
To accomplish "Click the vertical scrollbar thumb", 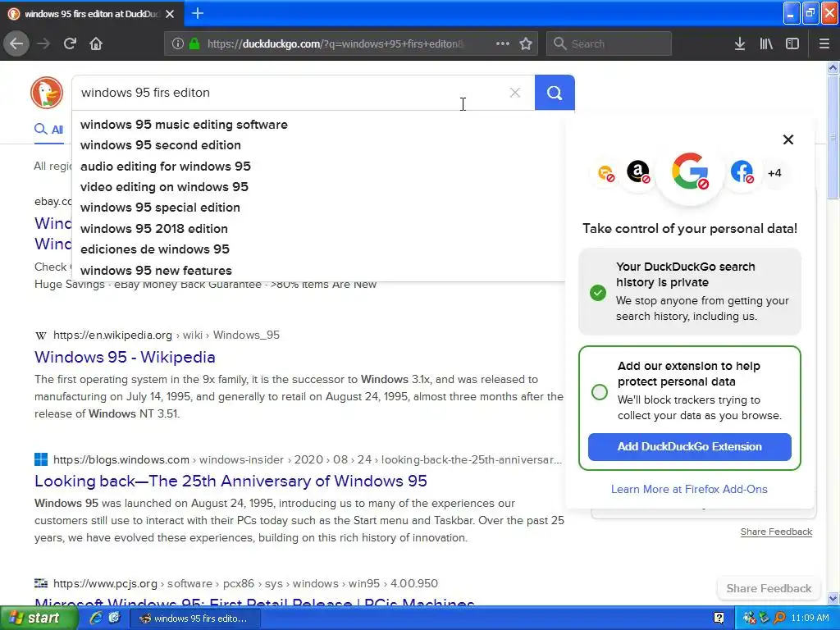I will pos(833,137).
